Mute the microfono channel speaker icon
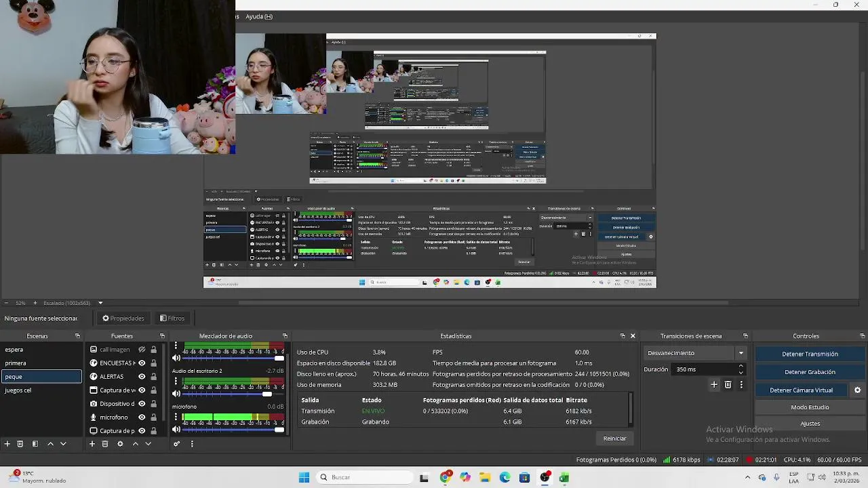 click(x=176, y=430)
